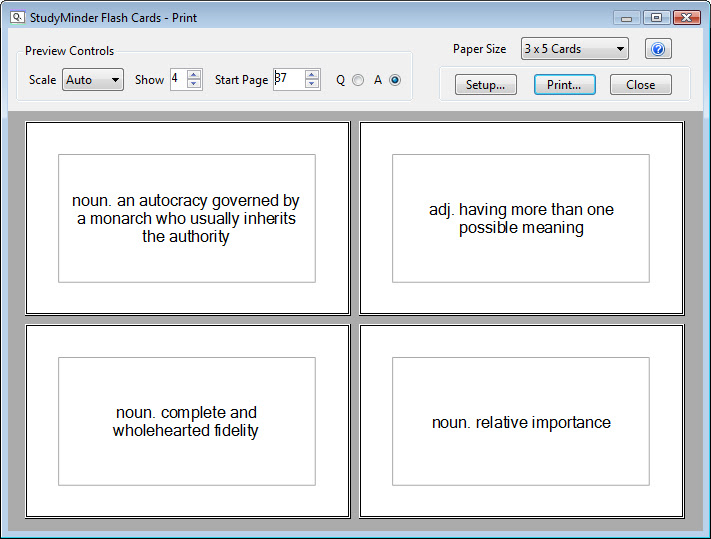Image resolution: width=711 pixels, height=539 pixels.
Task: Open the Scale Auto dropdown
Action: 93,80
